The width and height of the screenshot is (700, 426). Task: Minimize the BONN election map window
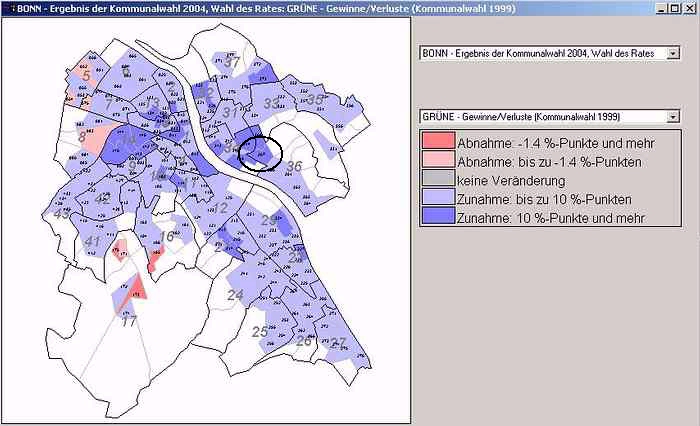(x=662, y=8)
